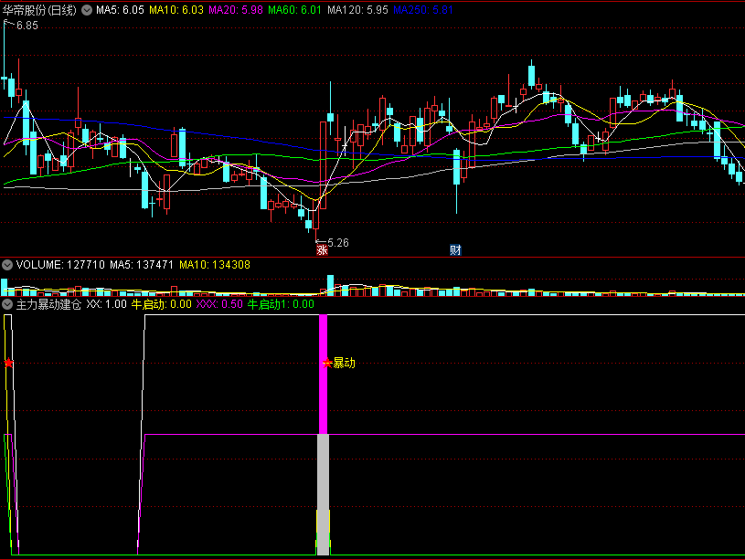The image size is (745, 560).
Task: Click the MA20: 5.98 label
Action: 236,10
